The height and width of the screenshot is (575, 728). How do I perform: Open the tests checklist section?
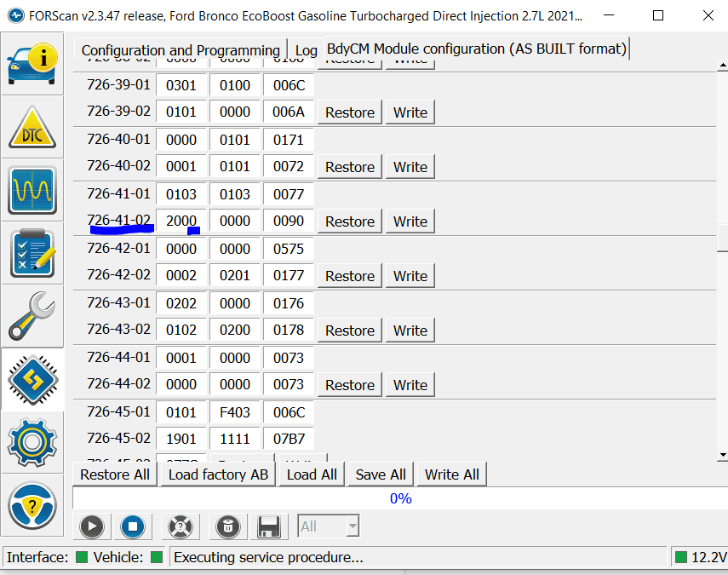tap(32, 253)
